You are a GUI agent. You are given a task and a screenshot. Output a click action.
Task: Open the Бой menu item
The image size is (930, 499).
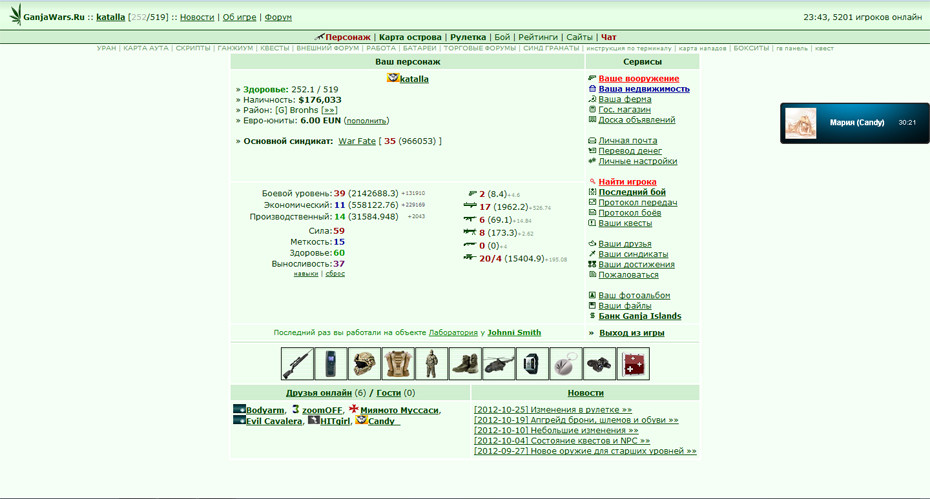(x=502, y=37)
